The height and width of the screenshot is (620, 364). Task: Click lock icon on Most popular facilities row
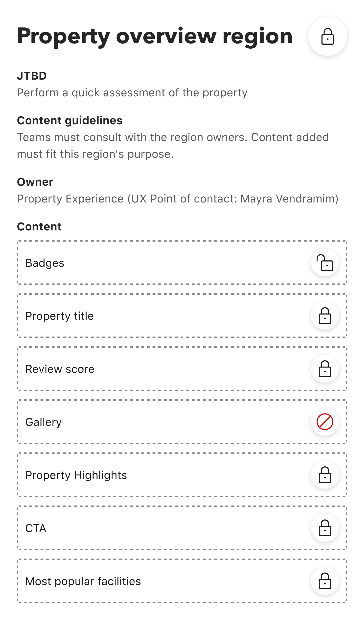pos(325,581)
